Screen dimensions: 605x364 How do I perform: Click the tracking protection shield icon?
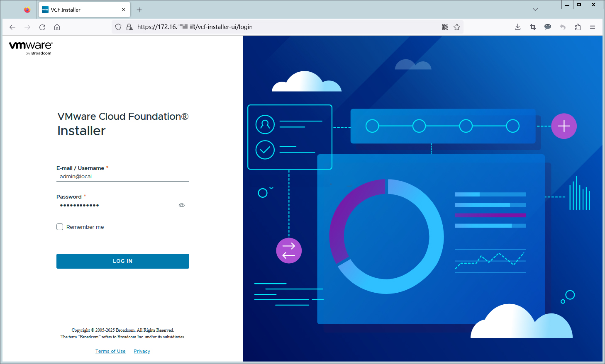pos(118,27)
